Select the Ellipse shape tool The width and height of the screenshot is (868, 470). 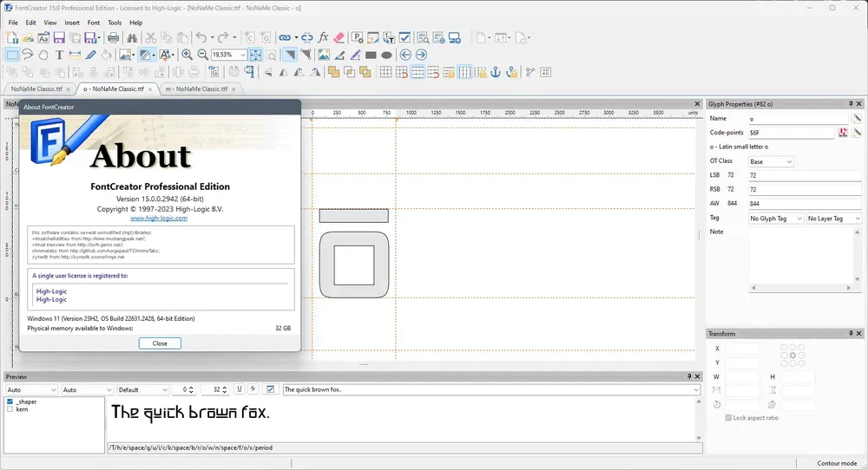[x=386, y=55]
